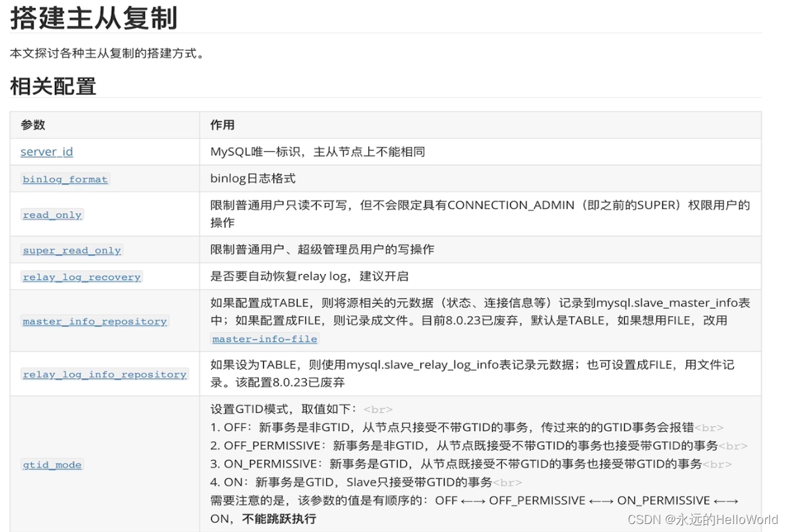Click the gtid_mode parameter link
The height and width of the screenshot is (532, 788).
click(x=52, y=464)
